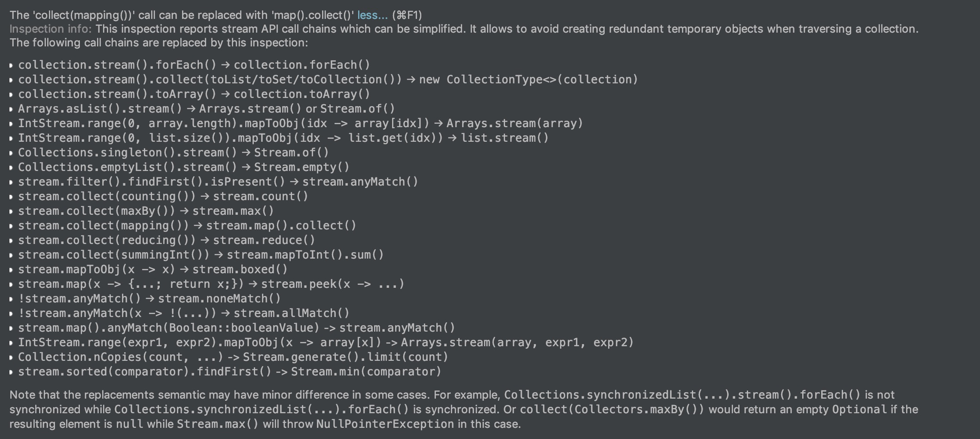Click the stream.mapToObj(x -> x) boxed line
Image resolution: width=980 pixels, height=439 pixels.
(x=153, y=269)
